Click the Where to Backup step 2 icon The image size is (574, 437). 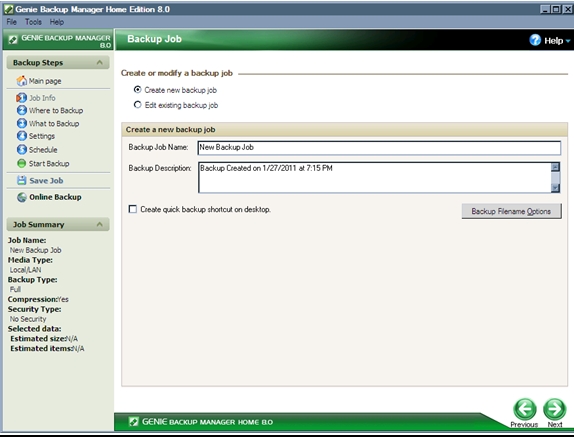22,110
